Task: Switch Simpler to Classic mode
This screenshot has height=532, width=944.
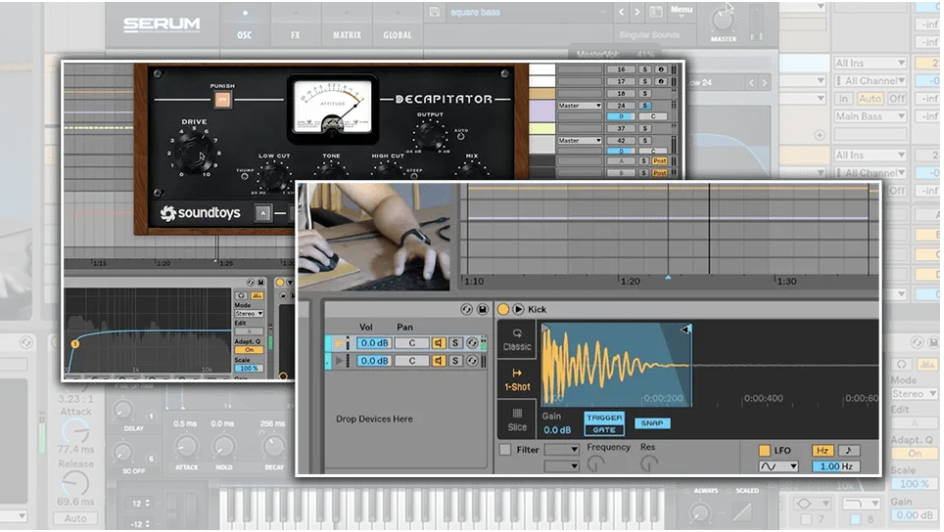Action: click(x=517, y=339)
